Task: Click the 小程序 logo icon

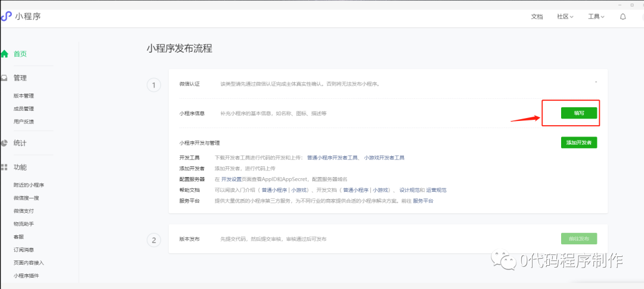Action: point(6,17)
